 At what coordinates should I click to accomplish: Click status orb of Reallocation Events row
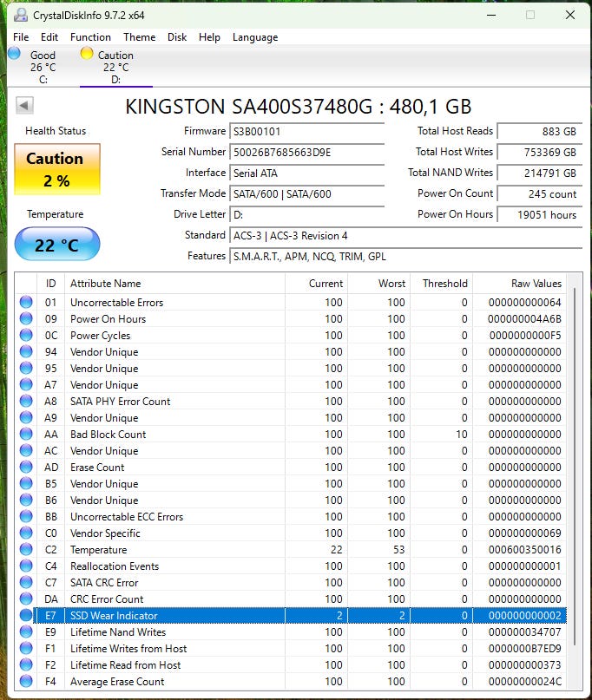coord(26,566)
